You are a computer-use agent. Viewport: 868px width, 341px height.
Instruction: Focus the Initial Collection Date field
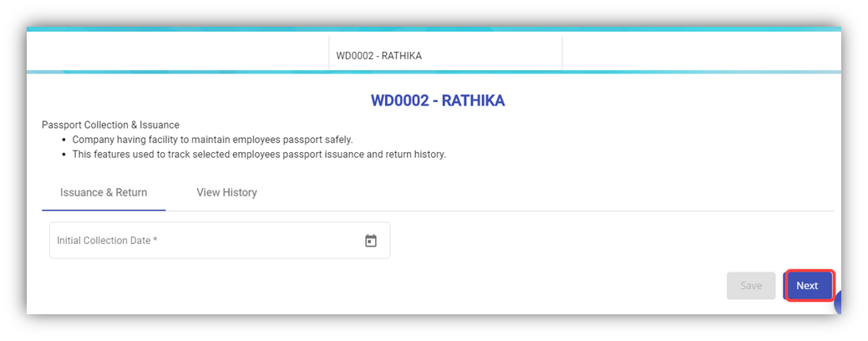pos(205,241)
